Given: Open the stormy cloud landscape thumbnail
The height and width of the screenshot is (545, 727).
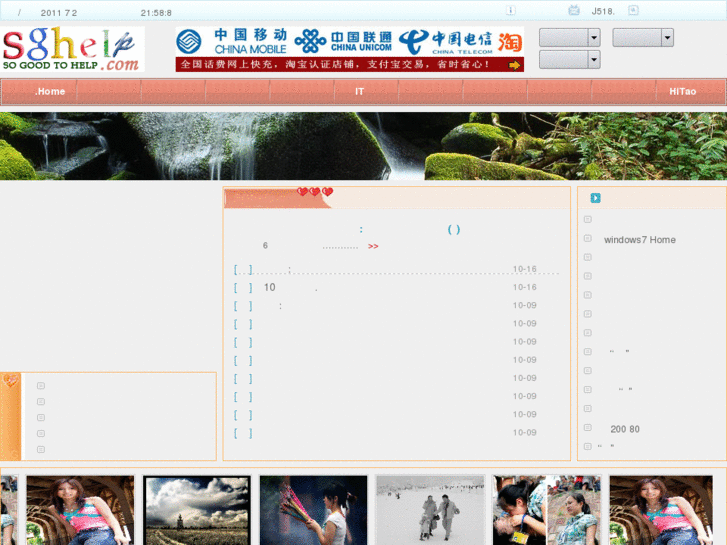Looking at the screenshot, I should [197, 510].
